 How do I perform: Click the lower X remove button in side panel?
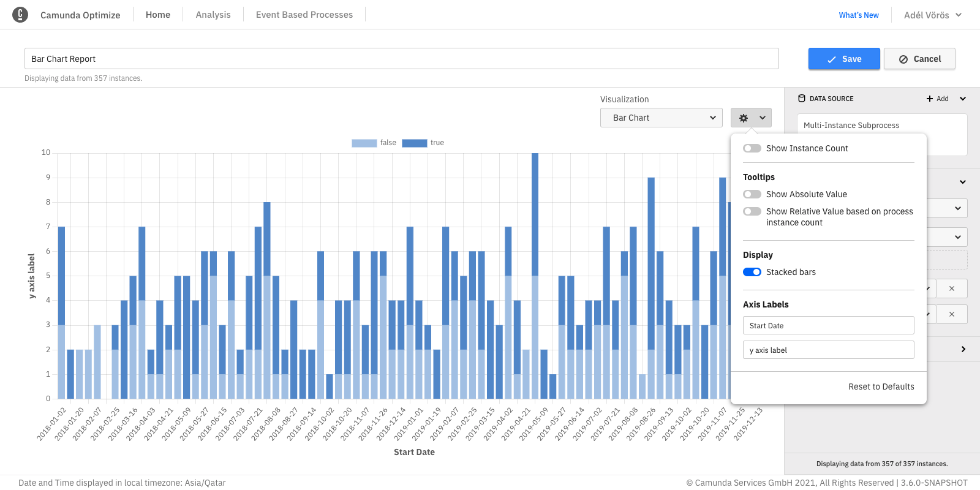tap(951, 314)
